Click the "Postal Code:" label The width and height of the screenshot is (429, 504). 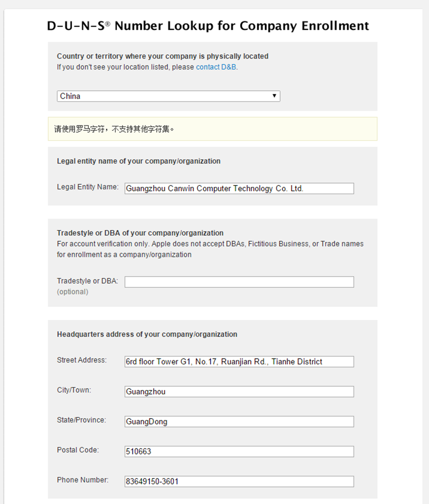pyautogui.click(x=78, y=450)
